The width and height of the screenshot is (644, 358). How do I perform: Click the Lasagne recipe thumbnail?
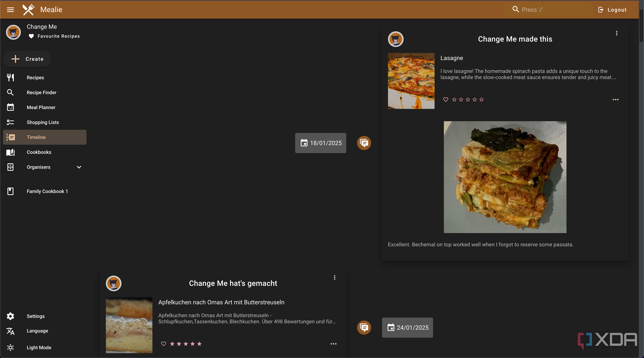point(411,81)
